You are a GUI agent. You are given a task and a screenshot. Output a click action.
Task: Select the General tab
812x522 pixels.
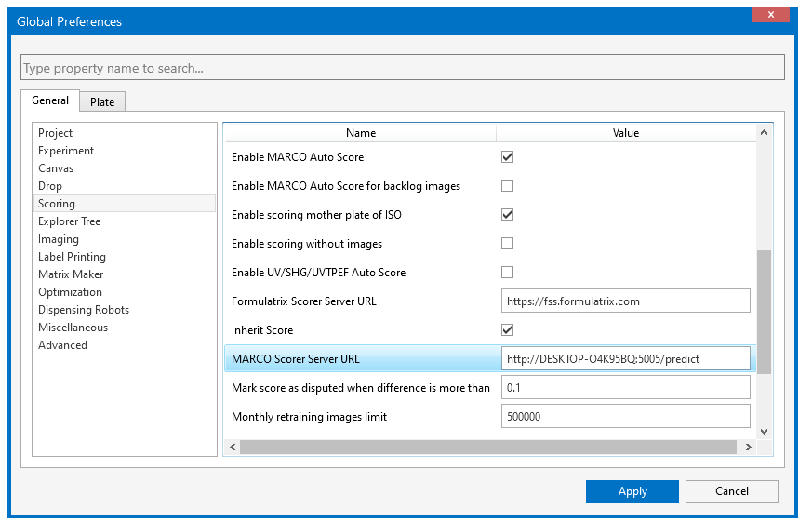pyautogui.click(x=50, y=101)
